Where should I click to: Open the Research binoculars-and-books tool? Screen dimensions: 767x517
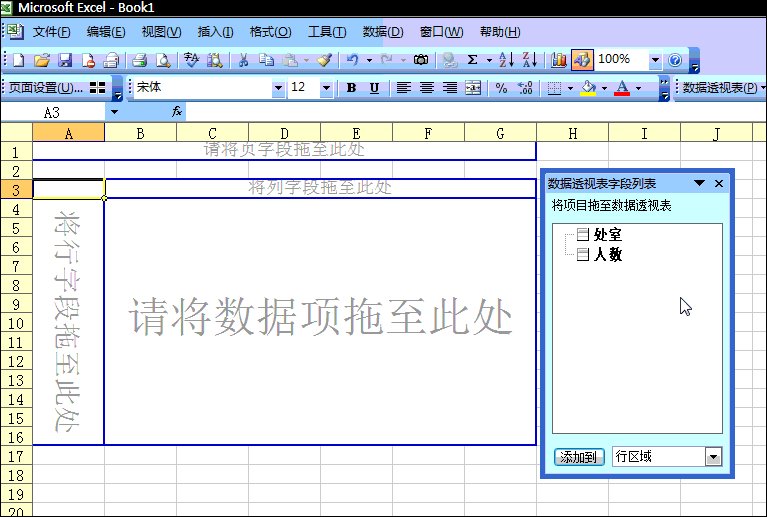(214, 60)
